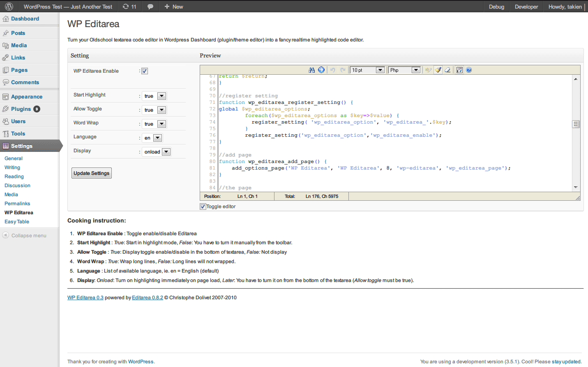This screenshot has height=367, width=588.
Task: Click the Users icon in sidebar
Action: (6, 122)
